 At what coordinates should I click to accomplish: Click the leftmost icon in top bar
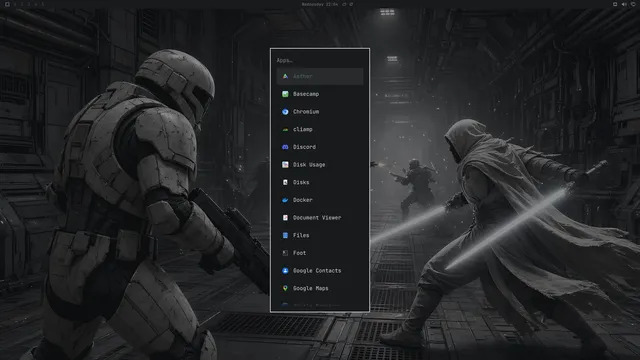(x=7, y=4)
